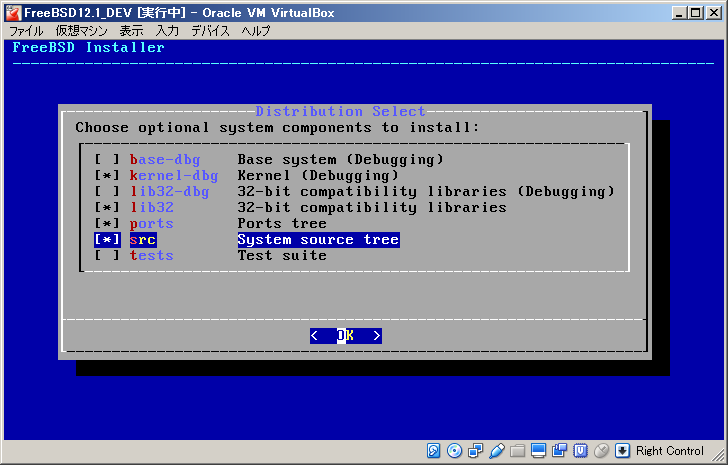Click the 'Distribution Select' dialog title
Image resolution: width=728 pixels, height=465 pixels.
(x=340, y=111)
